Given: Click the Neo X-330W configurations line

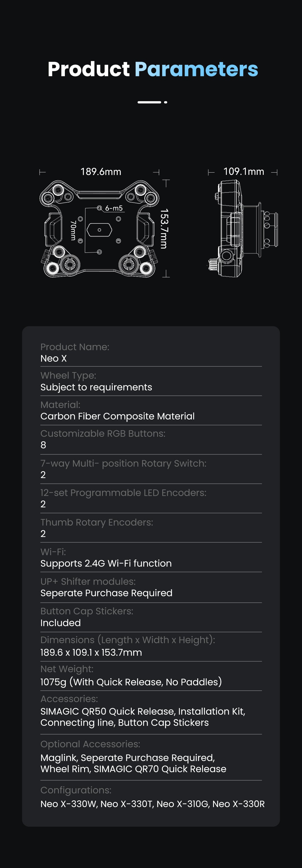Looking at the screenshot, I should [152, 804].
